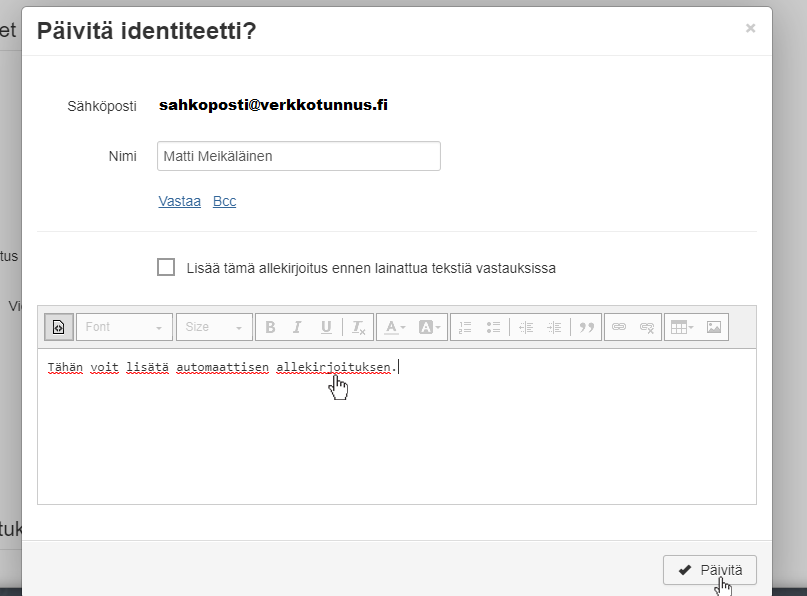
Task: Enable 'Lisää tämä allekirjoitus' checkbox
Action: (166, 267)
